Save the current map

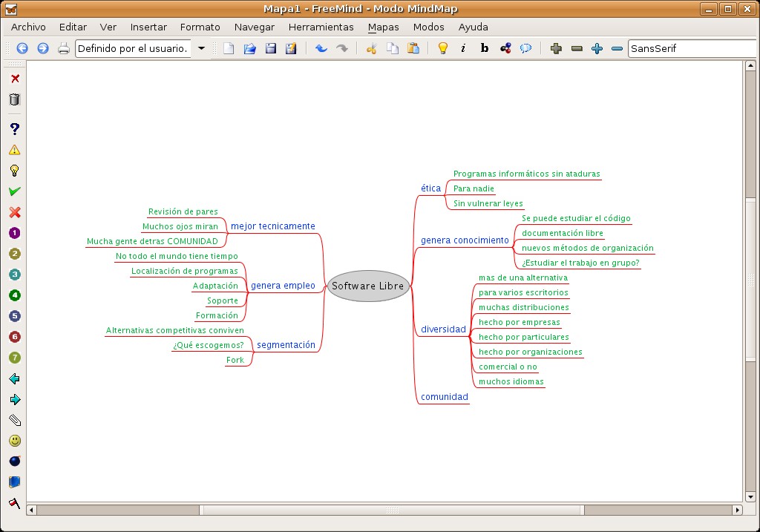270,48
